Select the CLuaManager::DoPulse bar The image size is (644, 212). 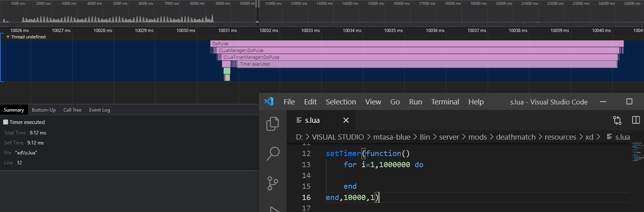coord(418,50)
